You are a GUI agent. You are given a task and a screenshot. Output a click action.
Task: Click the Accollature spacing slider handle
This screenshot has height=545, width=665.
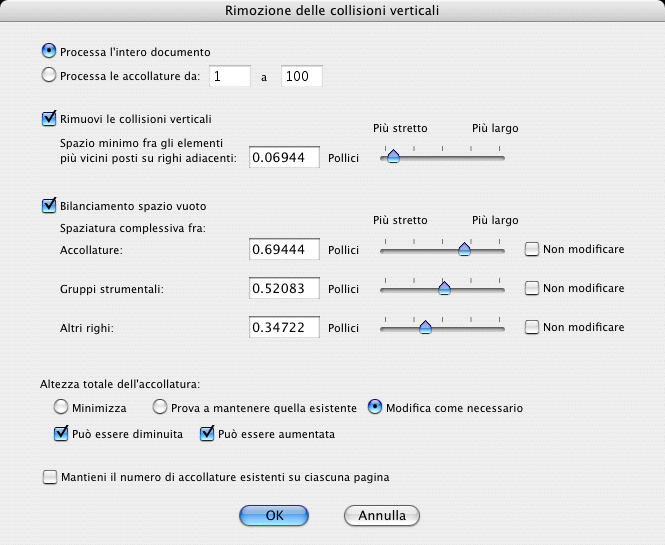point(464,249)
